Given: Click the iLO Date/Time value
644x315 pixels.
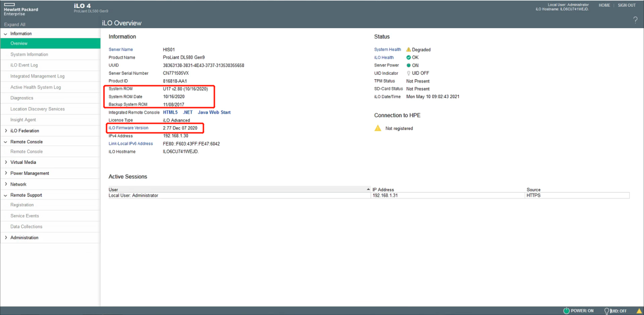Looking at the screenshot, I should [433, 96].
